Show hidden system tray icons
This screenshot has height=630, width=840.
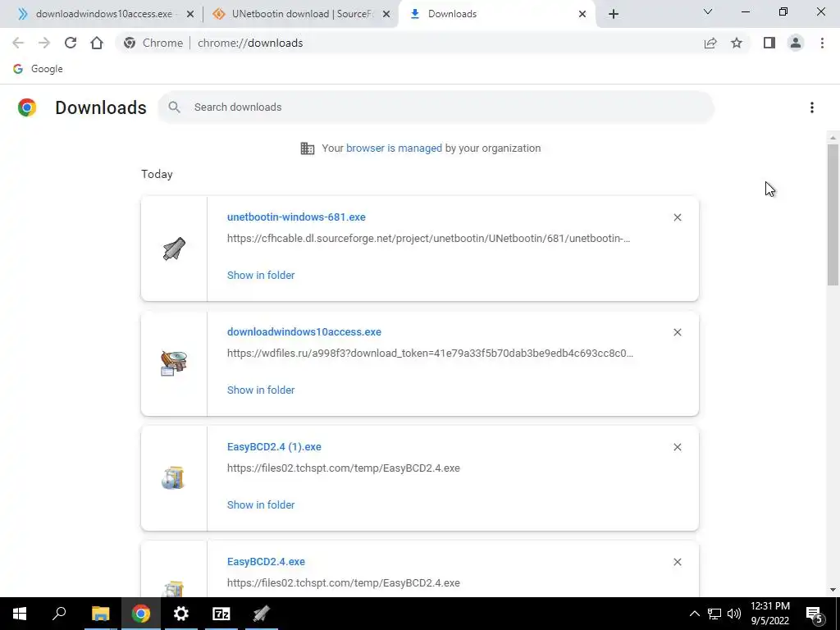[x=694, y=614]
